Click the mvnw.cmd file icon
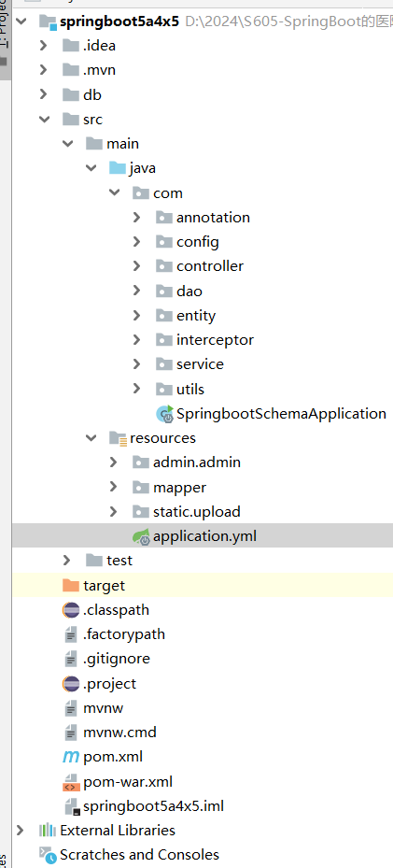 pos(71,732)
